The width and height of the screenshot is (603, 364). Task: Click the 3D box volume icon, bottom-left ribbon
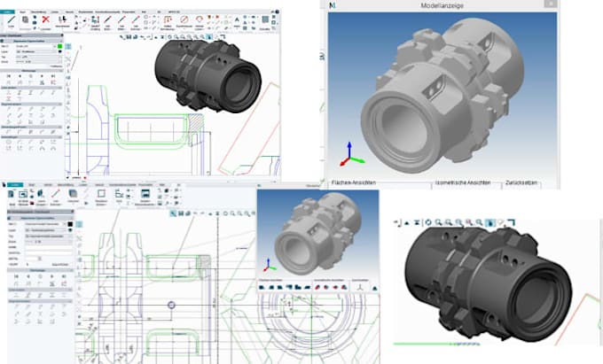point(73,194)
